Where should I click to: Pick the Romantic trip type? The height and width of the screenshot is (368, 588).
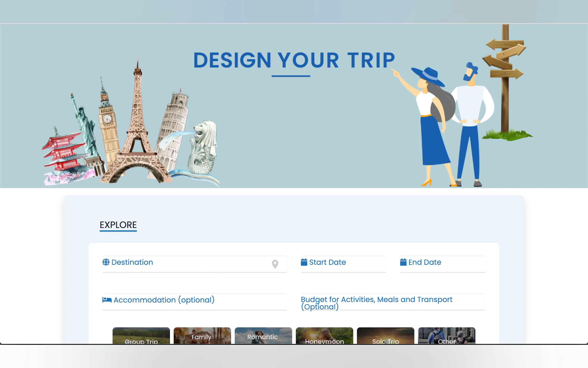[x=263, y=336]
